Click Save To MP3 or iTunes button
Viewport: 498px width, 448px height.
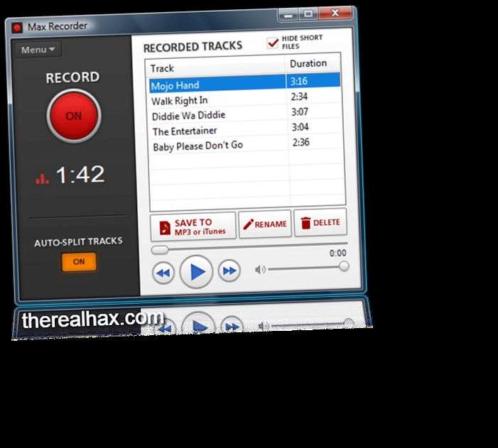pyautogui.click(x=193, y=226)
